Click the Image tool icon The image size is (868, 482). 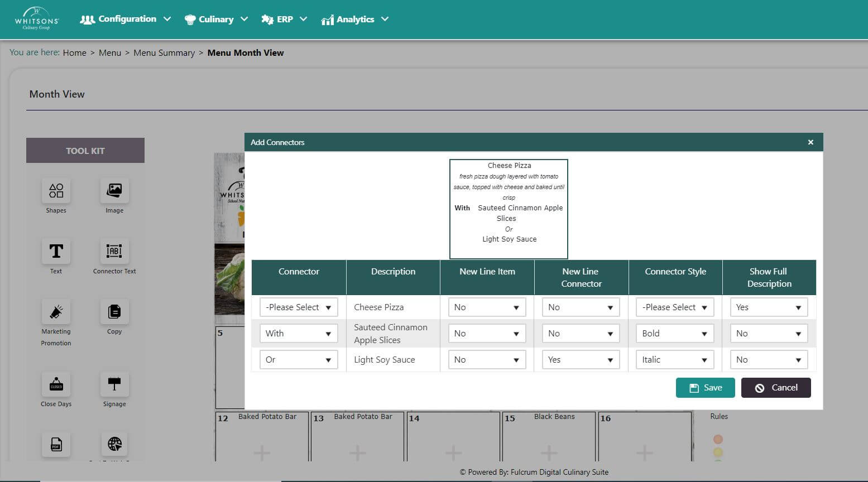pyautogui.click(x=114, y=191)
